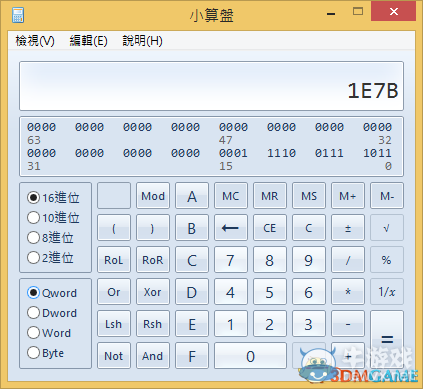Select the Word data size

pos(49,333)
